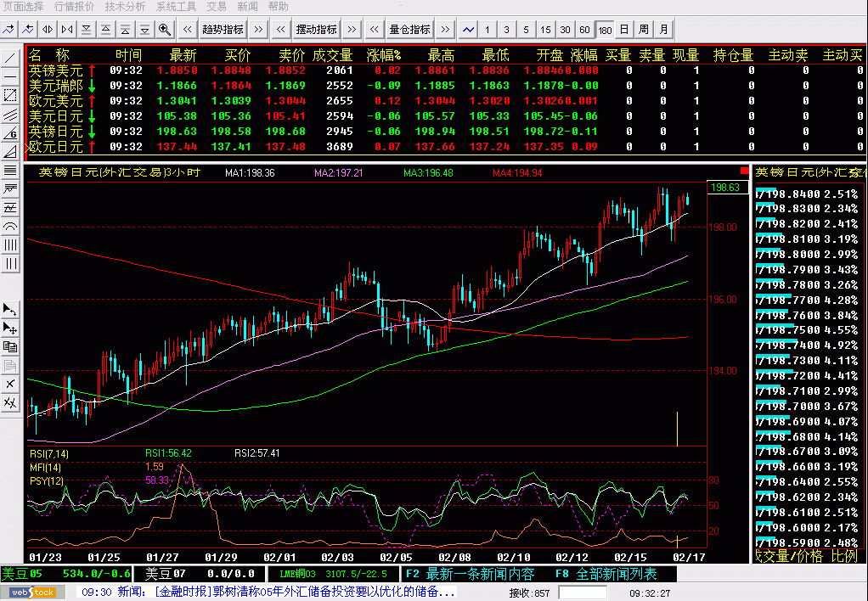The image size is (868, 601).
Task: Click the chart forward-arrow toolbar icon
Action: tap(9, 30)
